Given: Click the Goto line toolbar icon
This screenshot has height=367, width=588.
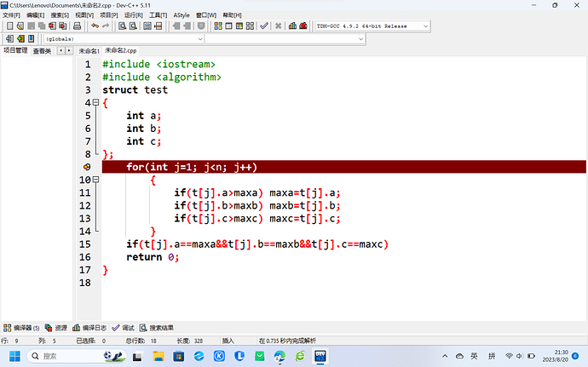Looking at the screenshot, I should [159, 26].
